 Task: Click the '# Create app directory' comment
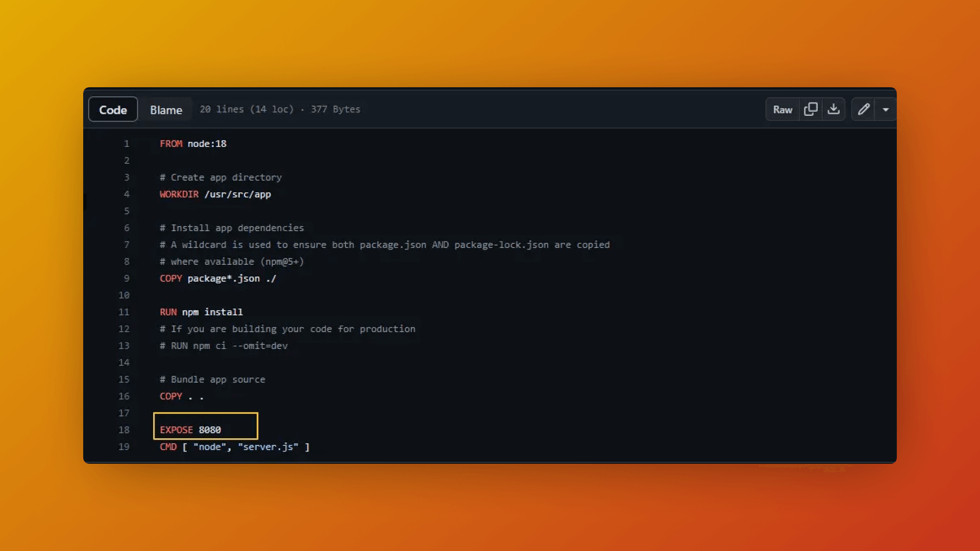(x=220, y=178)
